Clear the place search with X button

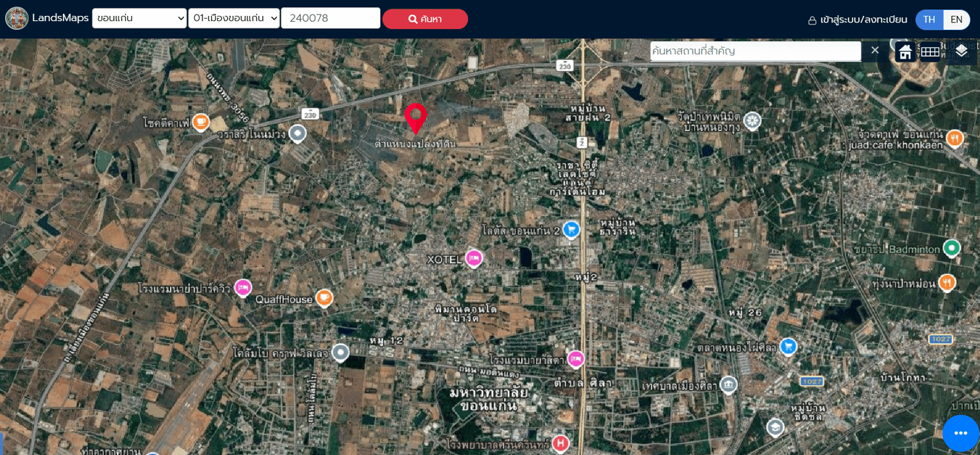coord(875,50)
